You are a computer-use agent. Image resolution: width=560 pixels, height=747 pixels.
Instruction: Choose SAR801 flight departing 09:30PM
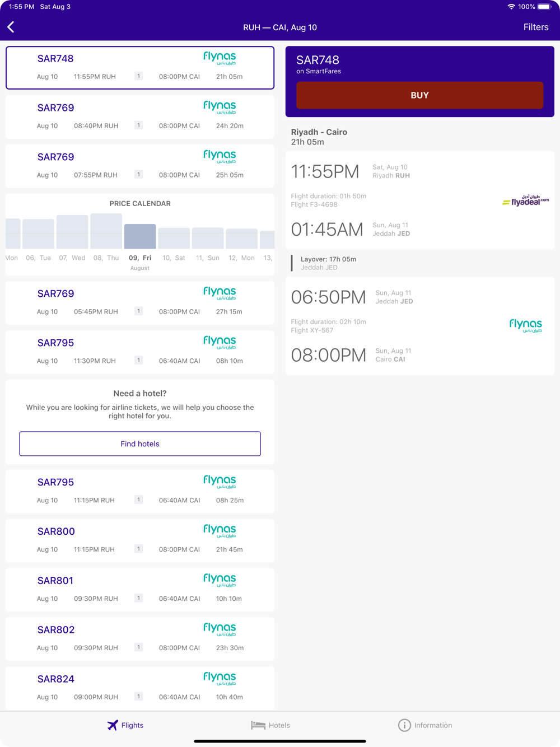tap(140, 590)
